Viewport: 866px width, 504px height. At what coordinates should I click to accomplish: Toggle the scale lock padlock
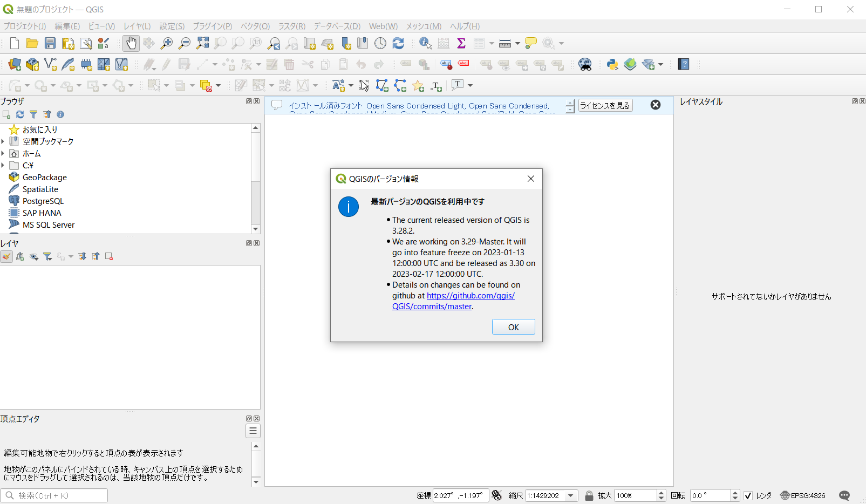click(x=589, y=495)
